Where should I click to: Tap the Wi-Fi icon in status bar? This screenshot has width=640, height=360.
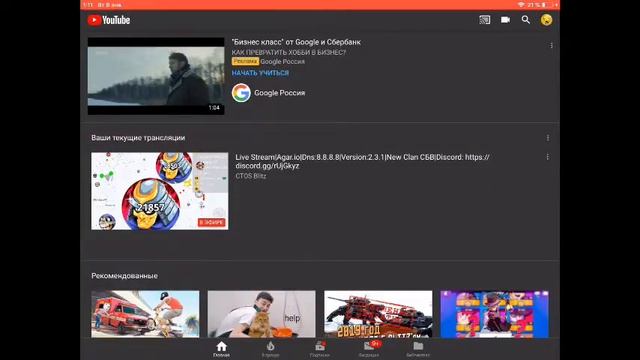(521, 4)
